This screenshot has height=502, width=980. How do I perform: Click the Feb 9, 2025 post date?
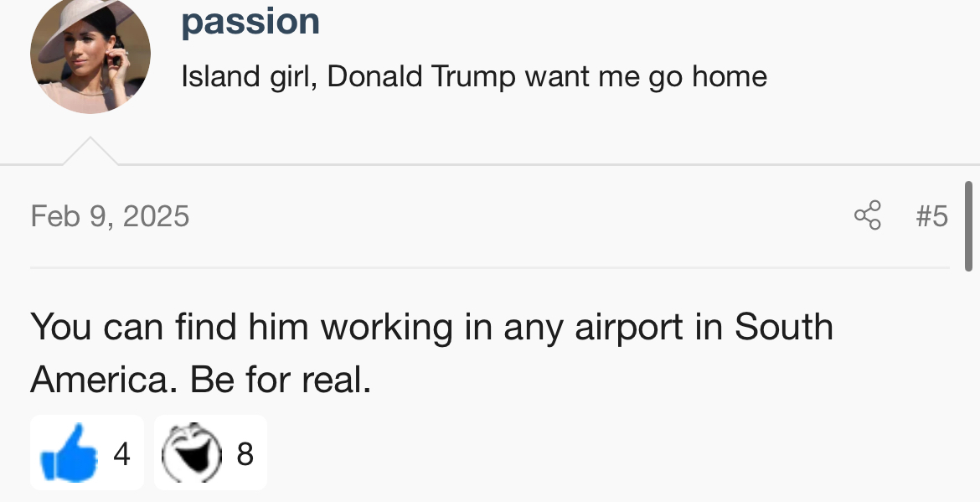coord(110,216)
